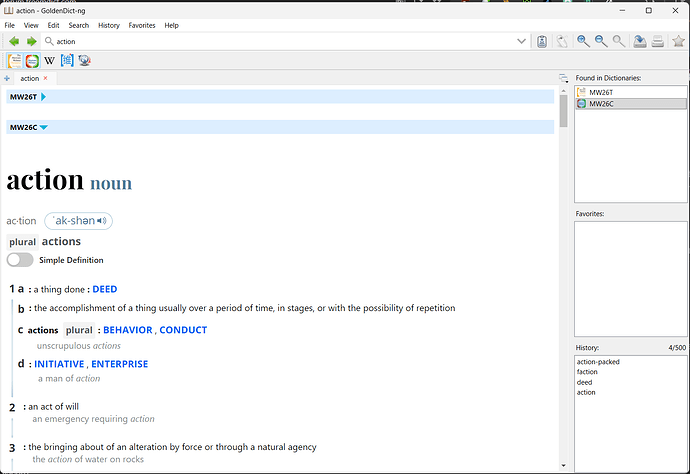Expand the collapsed MW26T article
The width and height of the screenshot is (690, 474).
(44, 97)
